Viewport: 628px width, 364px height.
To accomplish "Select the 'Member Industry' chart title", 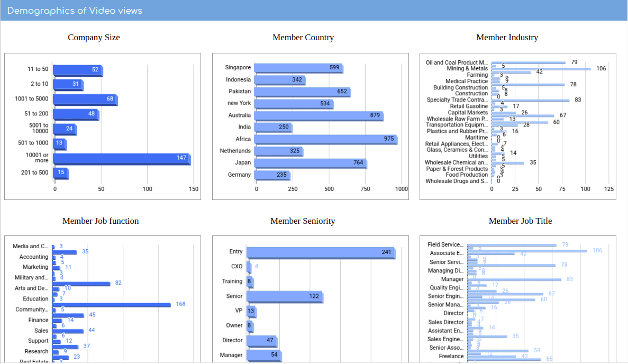I will pos(507,37).
